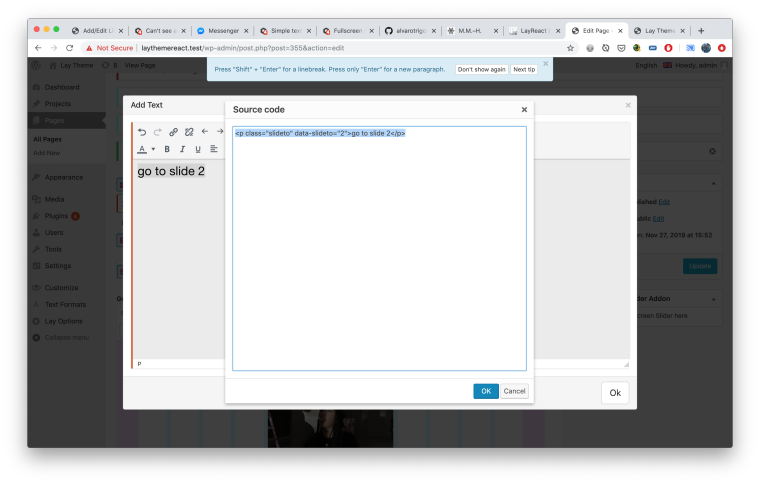Click the text color swatch button
The image size is (760, 484).
tap(142, 149)
